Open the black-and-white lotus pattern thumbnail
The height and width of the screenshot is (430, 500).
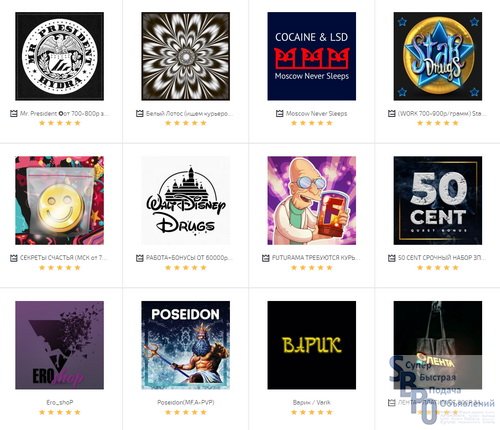pyautogui.click(x=186, y=56)
